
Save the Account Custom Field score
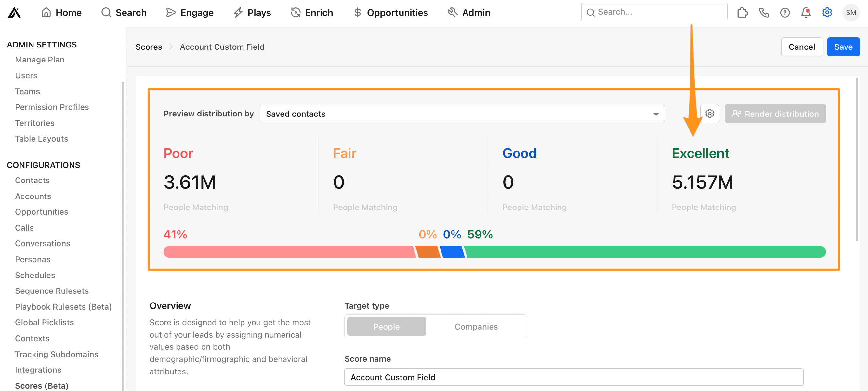point(843,47)
